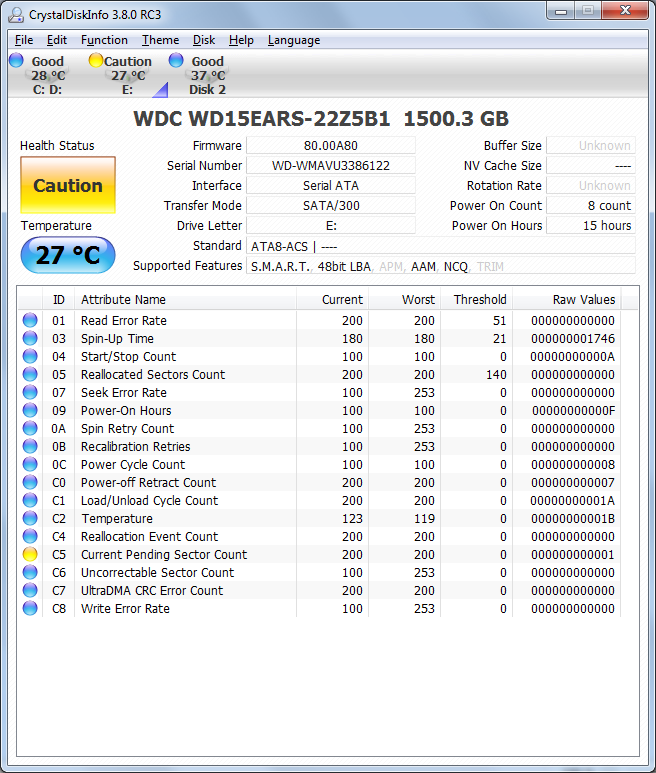Click the blue orb for Power Cycle Count

[x=30, y=464]
